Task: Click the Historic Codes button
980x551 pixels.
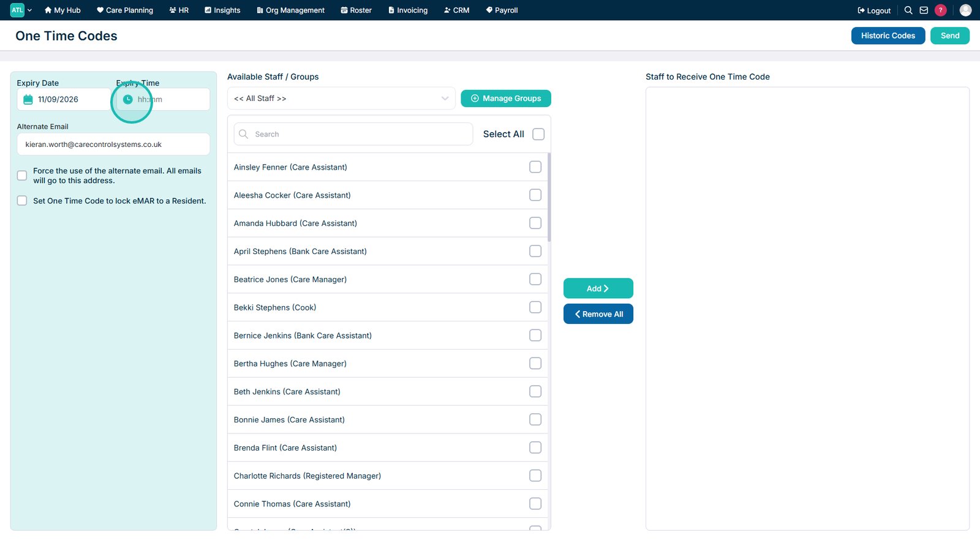Action: pos(888,36)
